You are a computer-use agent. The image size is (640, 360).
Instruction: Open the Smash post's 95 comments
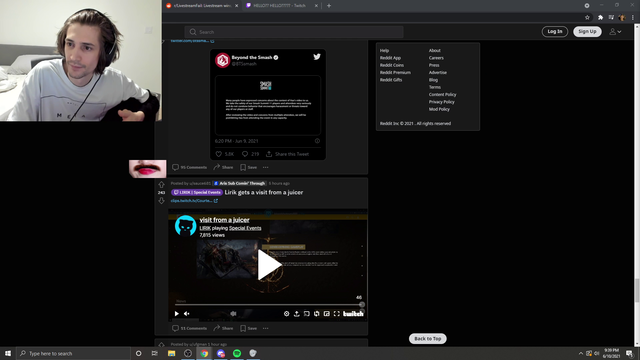[x=189, y=167]
